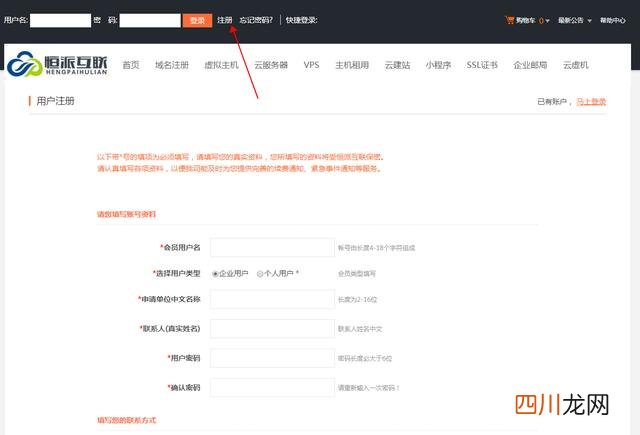Screen dimensions: 640x435
Task: Open the 小程序 menu item
Action: click(438, 65)
